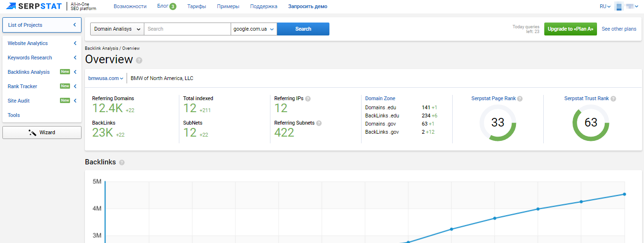Expand Backlinks Analysis chevron
644x243 pixels.
[75, 72]
